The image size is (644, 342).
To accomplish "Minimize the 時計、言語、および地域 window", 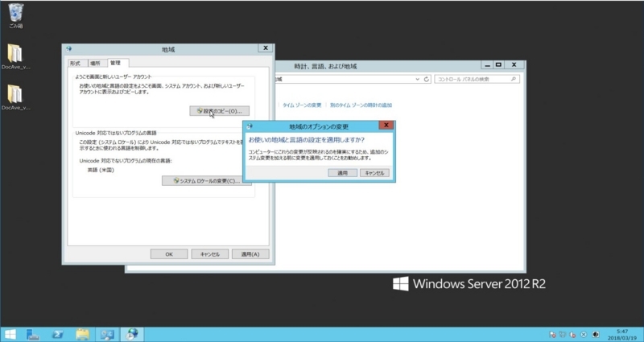I will coord(487,65).
